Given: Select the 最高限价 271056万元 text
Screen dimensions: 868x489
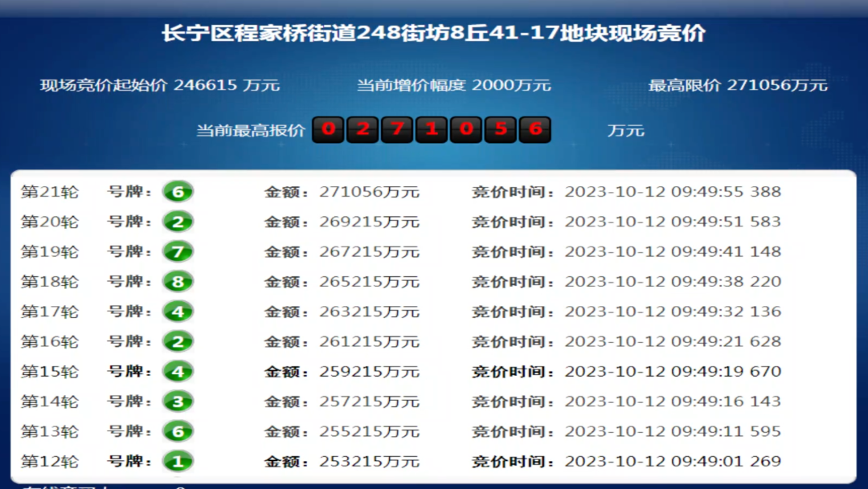Looking at the screenshot, I should point(738,85).
